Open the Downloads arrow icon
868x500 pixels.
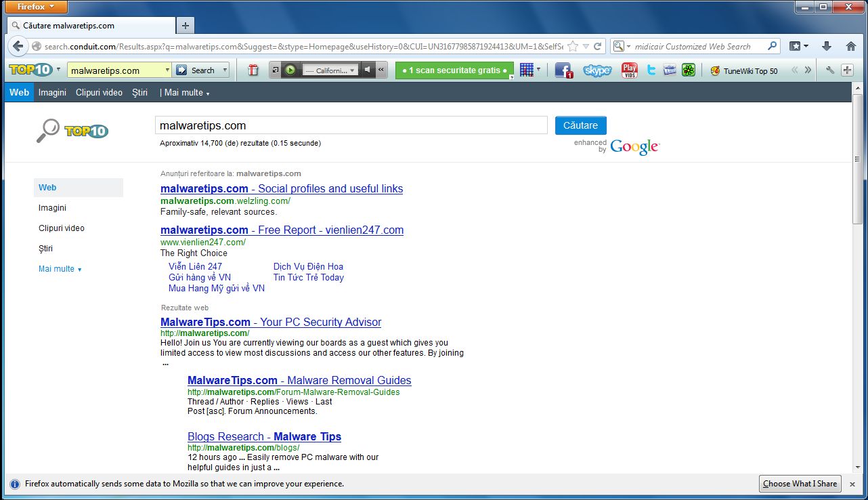826,46
